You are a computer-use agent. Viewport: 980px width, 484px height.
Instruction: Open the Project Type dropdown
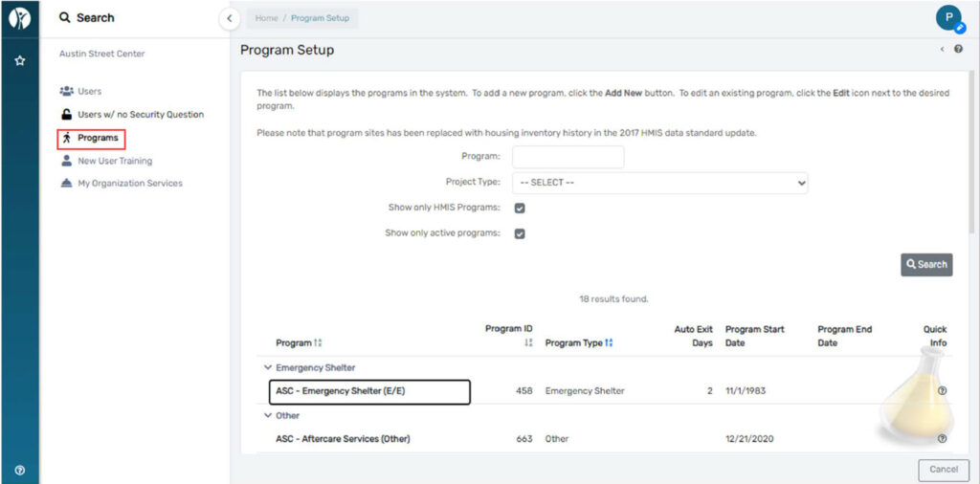(660, 183)
